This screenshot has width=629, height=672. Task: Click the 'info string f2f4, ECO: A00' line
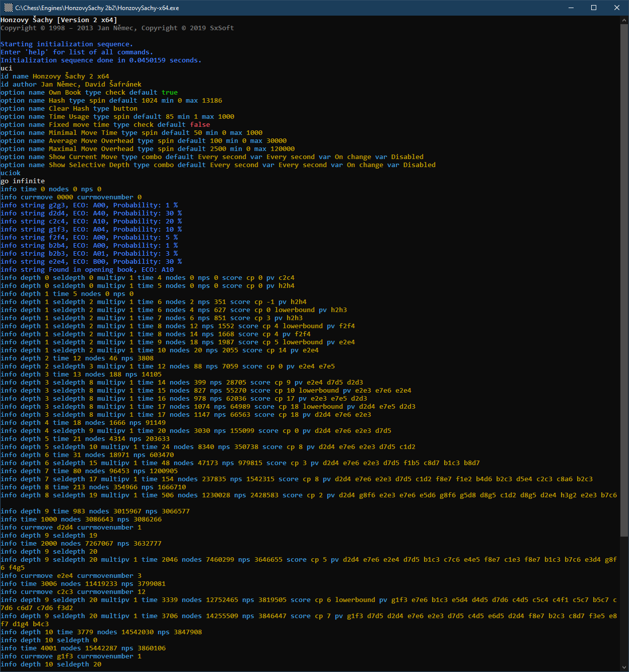(x=89, y=238)
